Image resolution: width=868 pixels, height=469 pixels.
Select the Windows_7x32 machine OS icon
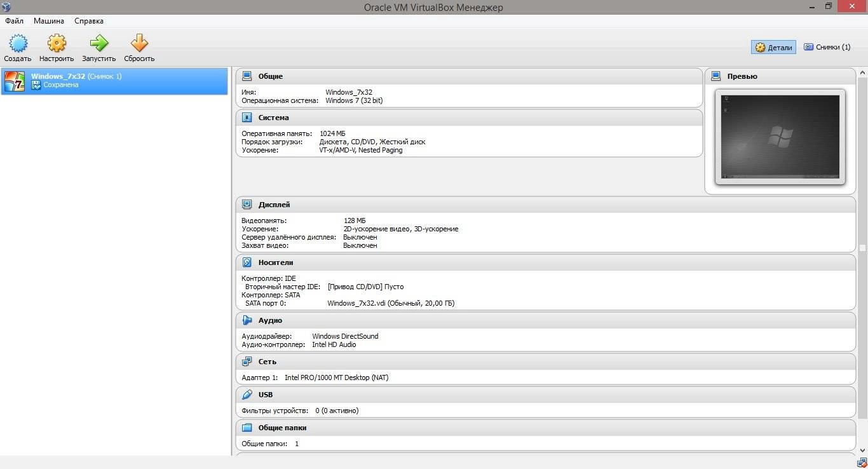coord(15,81)
